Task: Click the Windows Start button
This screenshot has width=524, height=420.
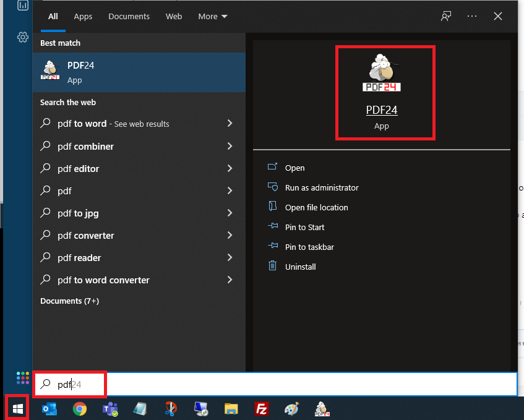Action: (18, 408)
